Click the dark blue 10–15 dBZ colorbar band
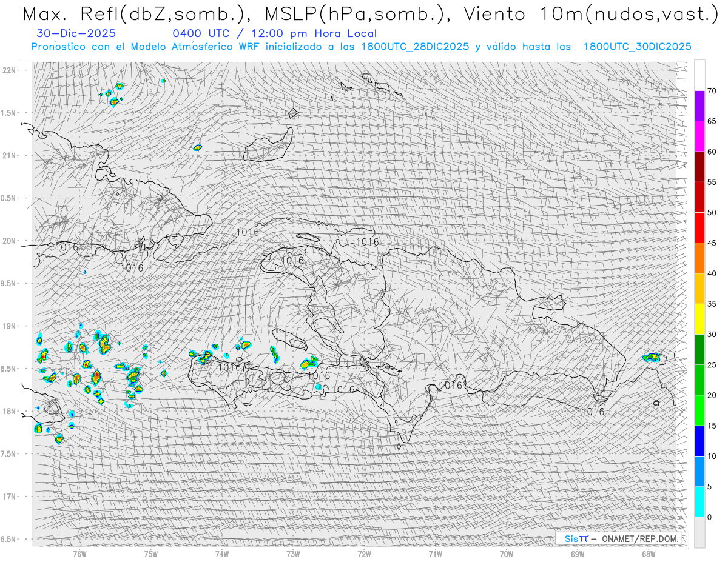The width and height of the screenshot is (728, 562). coord(699,441)
